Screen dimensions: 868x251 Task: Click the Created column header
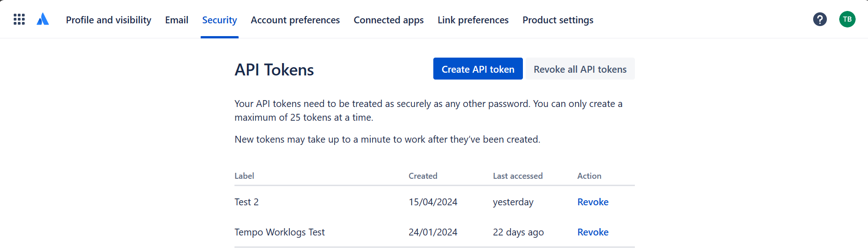point(423,176)
